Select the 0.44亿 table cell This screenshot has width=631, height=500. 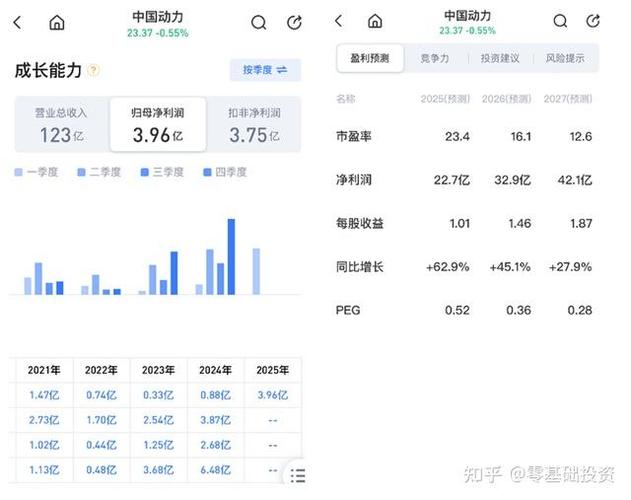101,445
